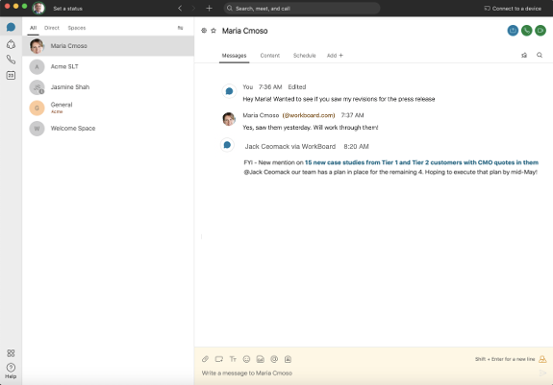Viewport: 553px width, 385px height.
Task: Open the Teams icon in sidebar
Action: tap(11, 44)
